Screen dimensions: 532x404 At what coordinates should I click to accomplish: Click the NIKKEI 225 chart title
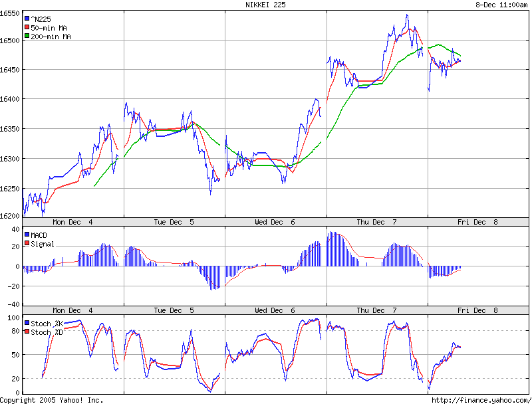[265, 5]
